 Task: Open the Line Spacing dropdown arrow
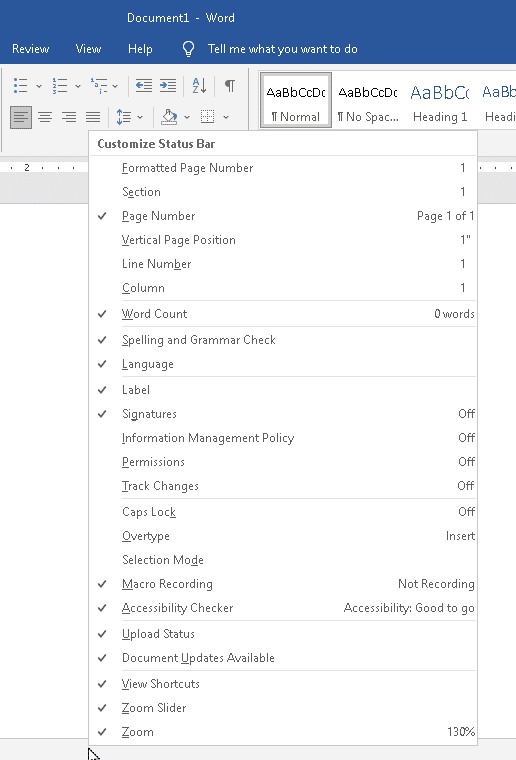(140, 117)
